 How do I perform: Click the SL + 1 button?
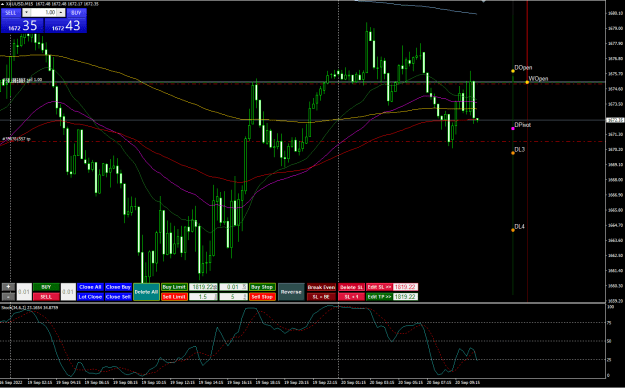click(352, 297)
